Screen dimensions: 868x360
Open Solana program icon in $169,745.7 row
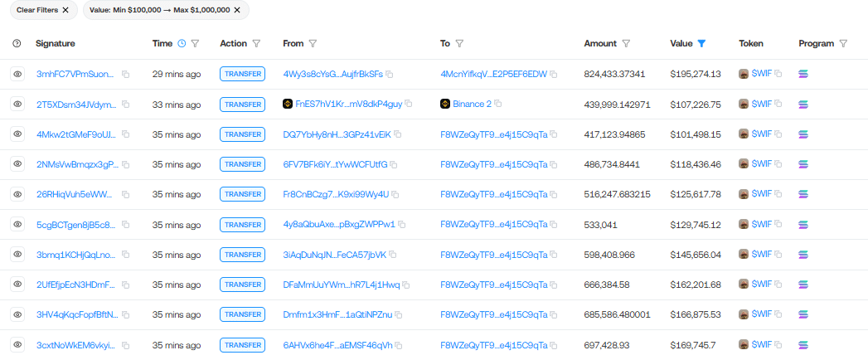[x=804, y=345]
